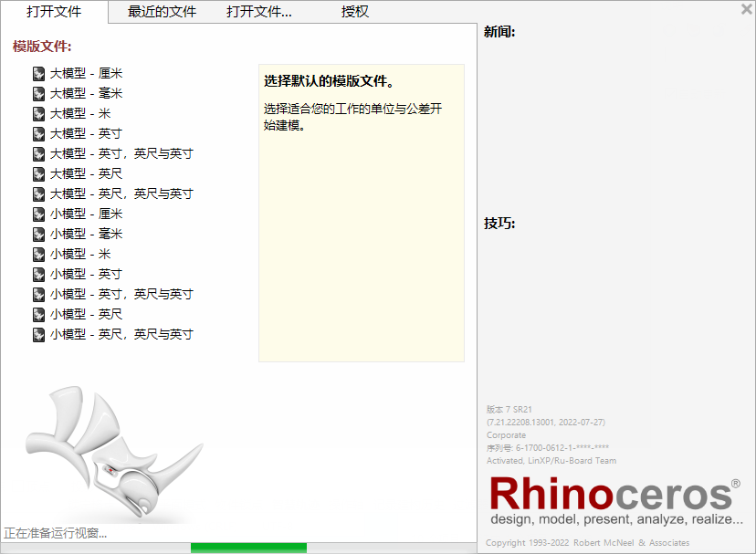Close the splash window with X

point(746,9)
